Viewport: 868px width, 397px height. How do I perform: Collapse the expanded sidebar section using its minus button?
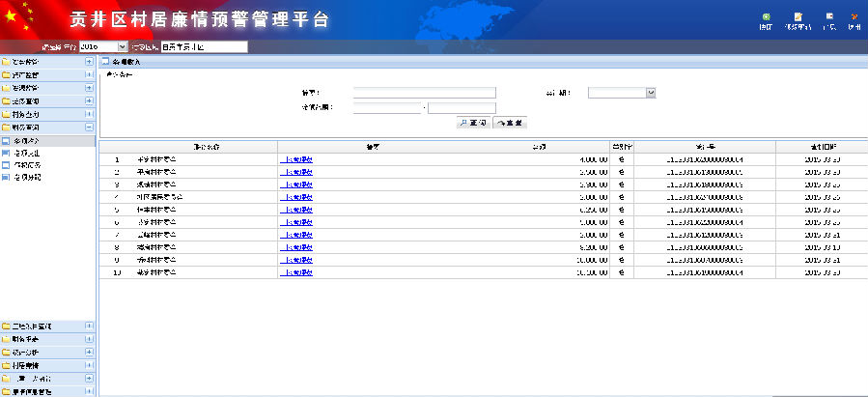tap(89, 127)
